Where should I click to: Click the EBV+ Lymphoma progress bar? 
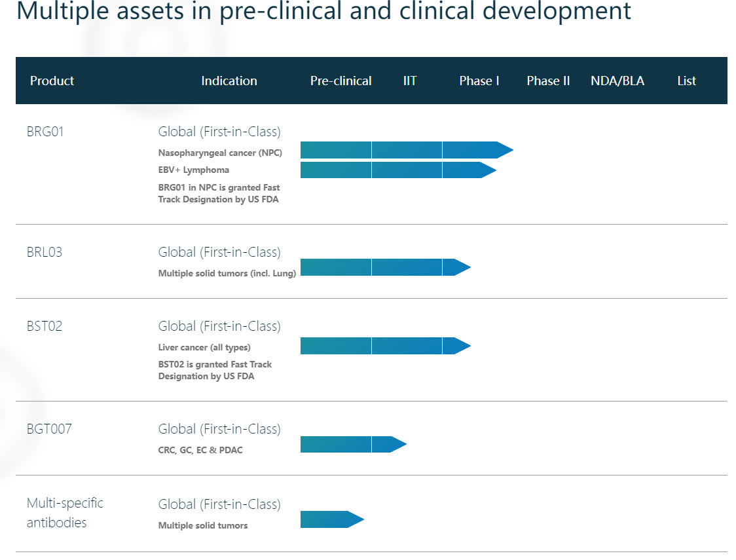click(x=397, y=170)
